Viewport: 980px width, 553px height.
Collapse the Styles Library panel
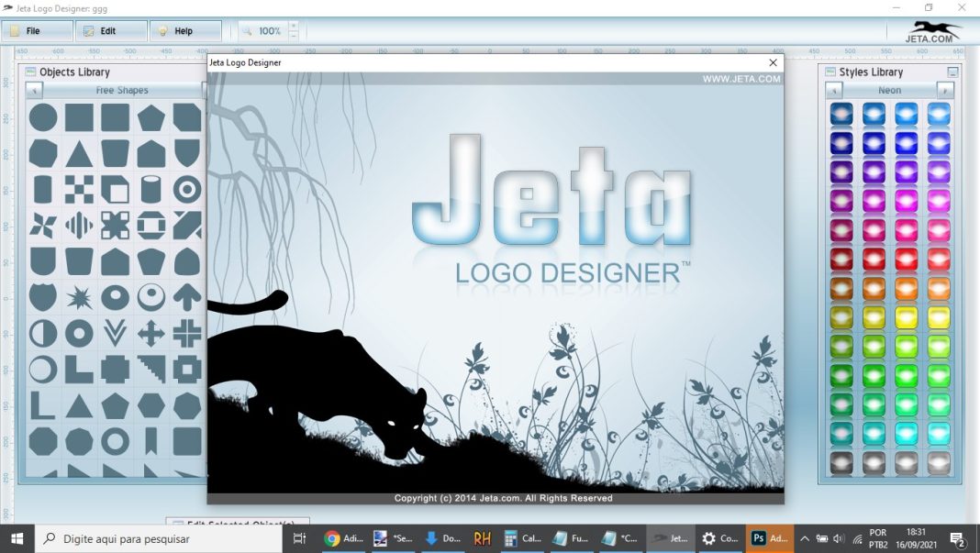tap(953, 72)
